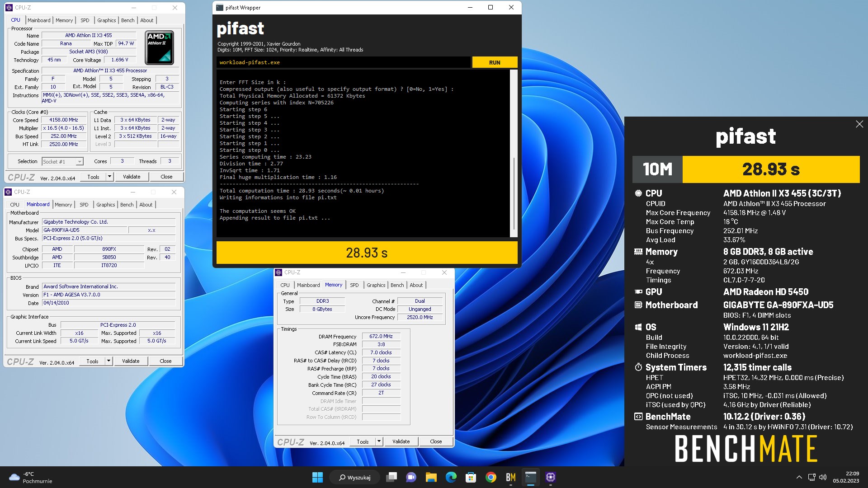Open Graphics tab in top-left CPU-Z window

(x=107, y=20)
